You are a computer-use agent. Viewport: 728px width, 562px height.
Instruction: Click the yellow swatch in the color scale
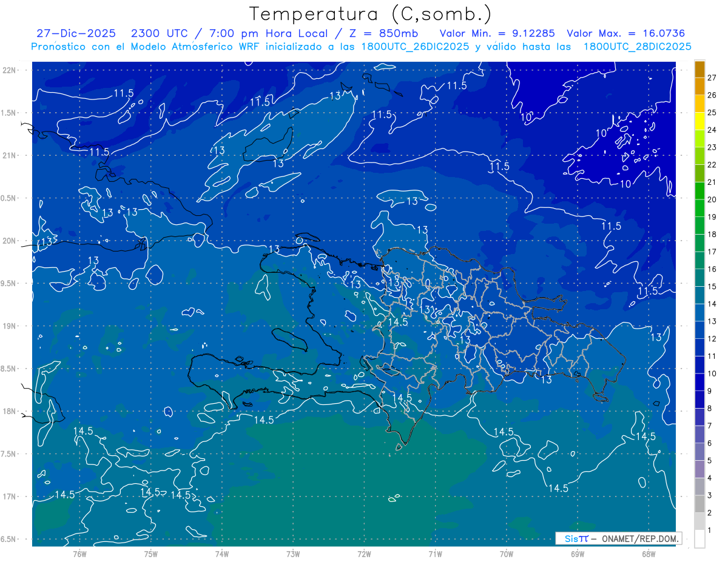pos(699,121)
